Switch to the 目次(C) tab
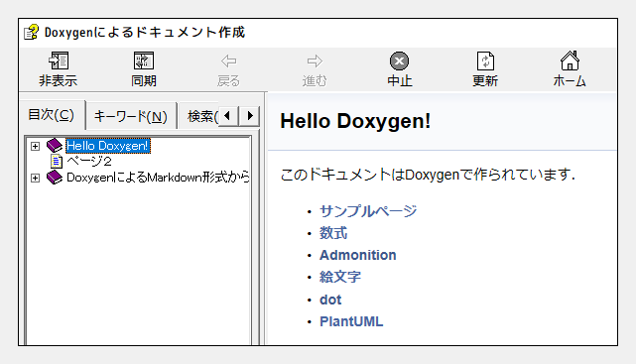Image resolution: width=636 pixels, height=364 pixels. [52, 115]
